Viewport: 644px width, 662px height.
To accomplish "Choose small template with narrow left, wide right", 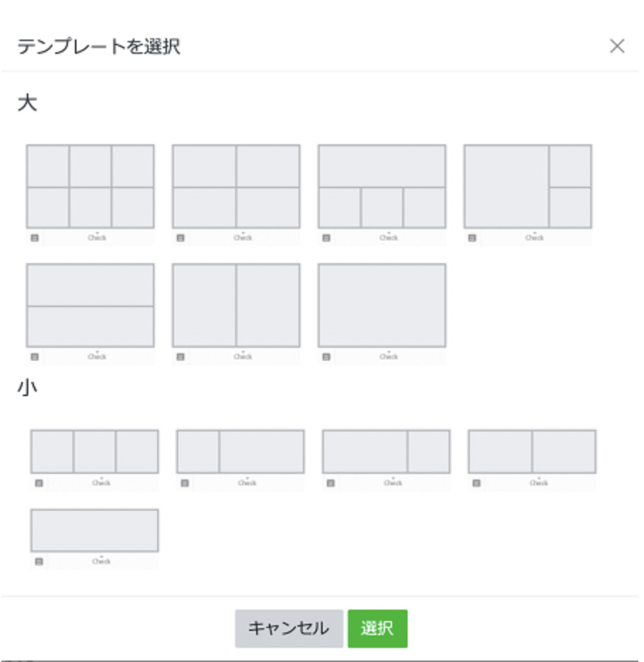I will (240, 451).
